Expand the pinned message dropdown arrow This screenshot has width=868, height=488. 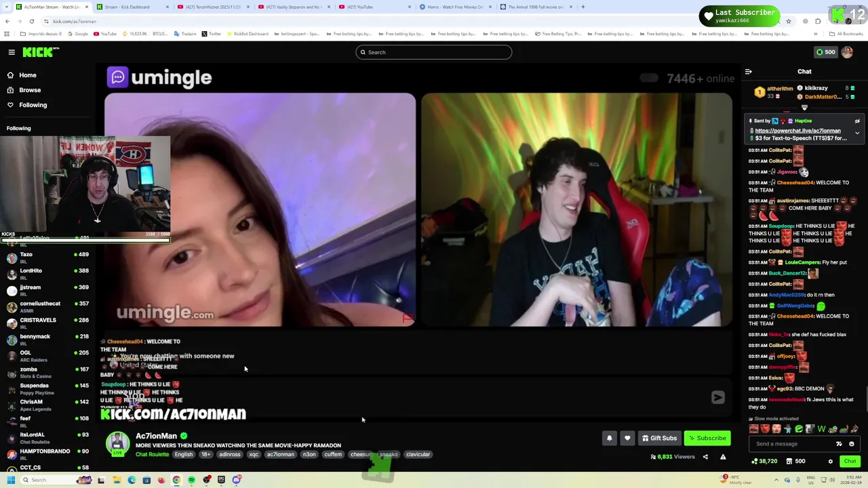857,134
